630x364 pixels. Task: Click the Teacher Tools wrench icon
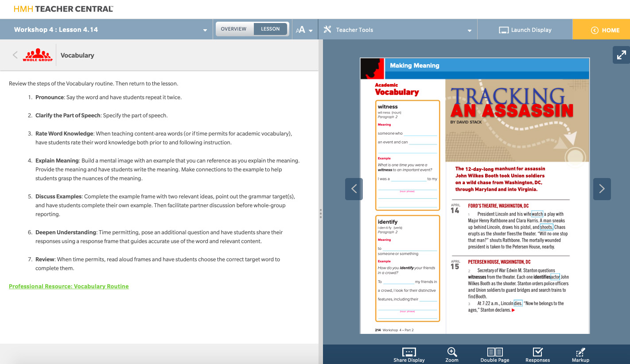click(x=327, y=30)
